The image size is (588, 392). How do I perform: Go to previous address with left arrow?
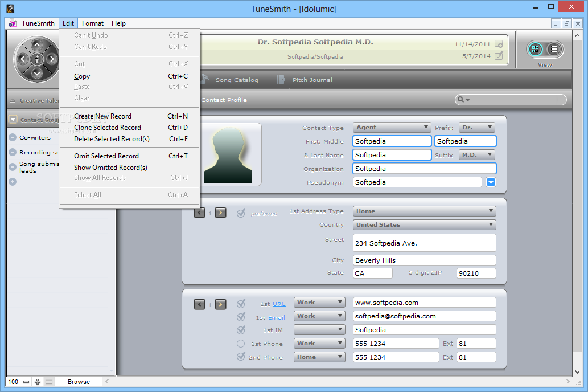pos(199,213)
